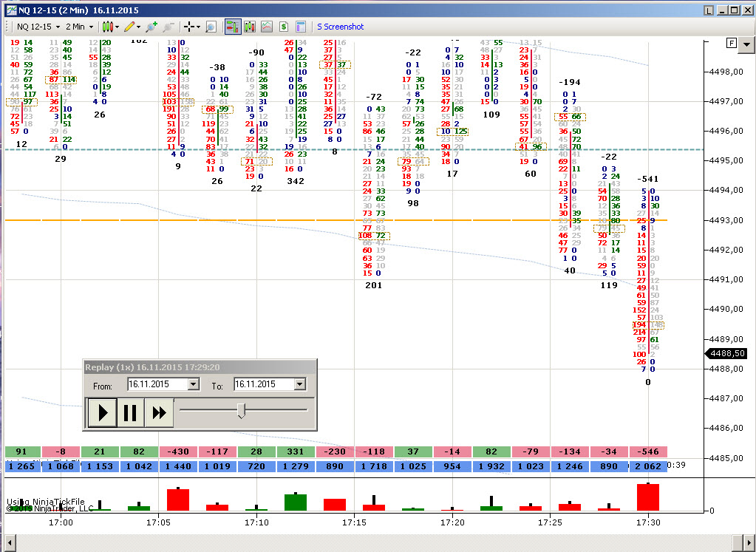The image size is (756, 552).
Task: Click the 1 440 volume cell
Action: point(178,466)
